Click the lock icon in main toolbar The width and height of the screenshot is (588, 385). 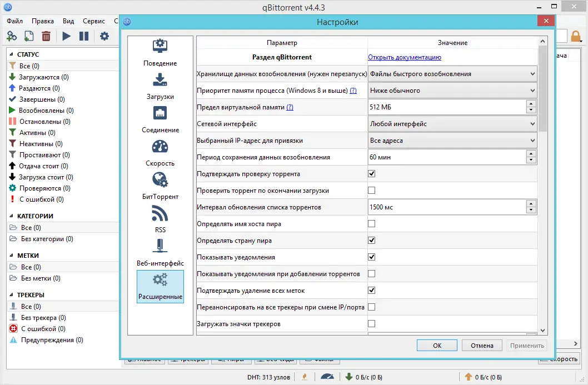tap(576, 36)
